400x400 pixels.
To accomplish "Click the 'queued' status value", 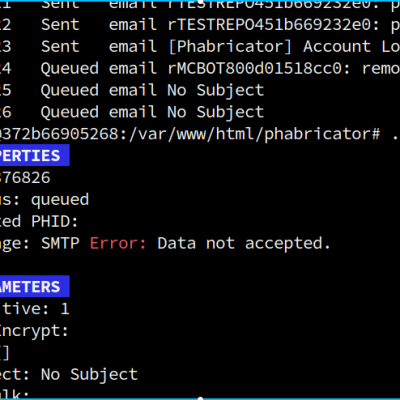I will [60, 199].
